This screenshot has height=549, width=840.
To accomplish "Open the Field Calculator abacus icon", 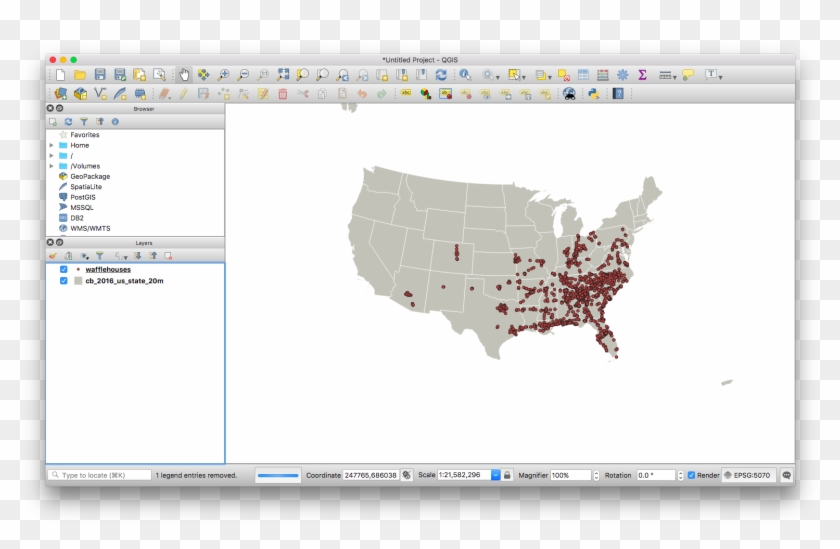I will tap(603, 75).
